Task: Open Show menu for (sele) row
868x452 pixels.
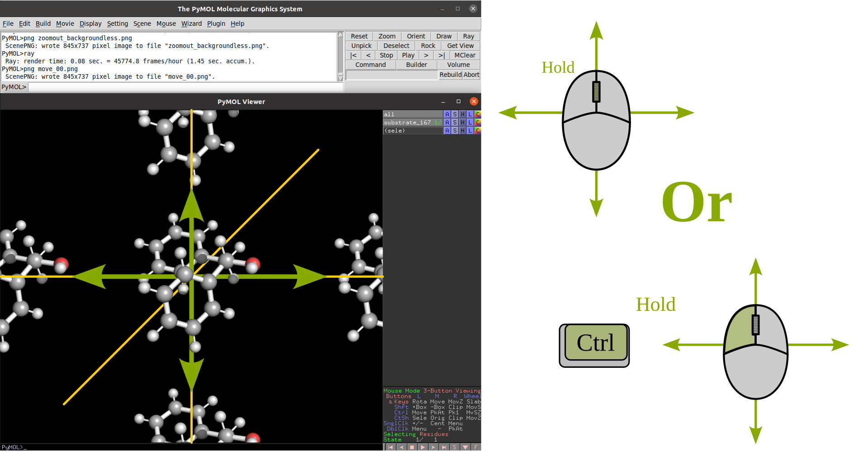Action: pyautogui.click(x=455, y=131)
